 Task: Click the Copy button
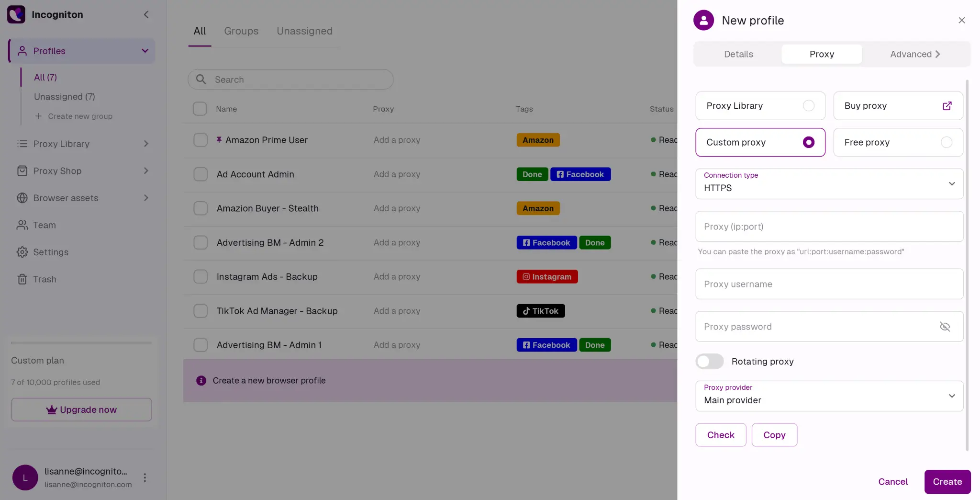pyautogui.click(x=774, y=435)
